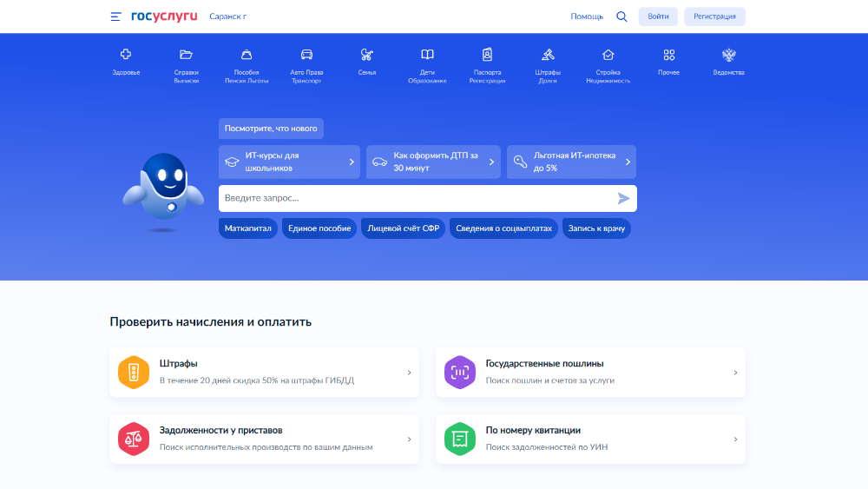Open the hamburger menu icon

[115, 17]
